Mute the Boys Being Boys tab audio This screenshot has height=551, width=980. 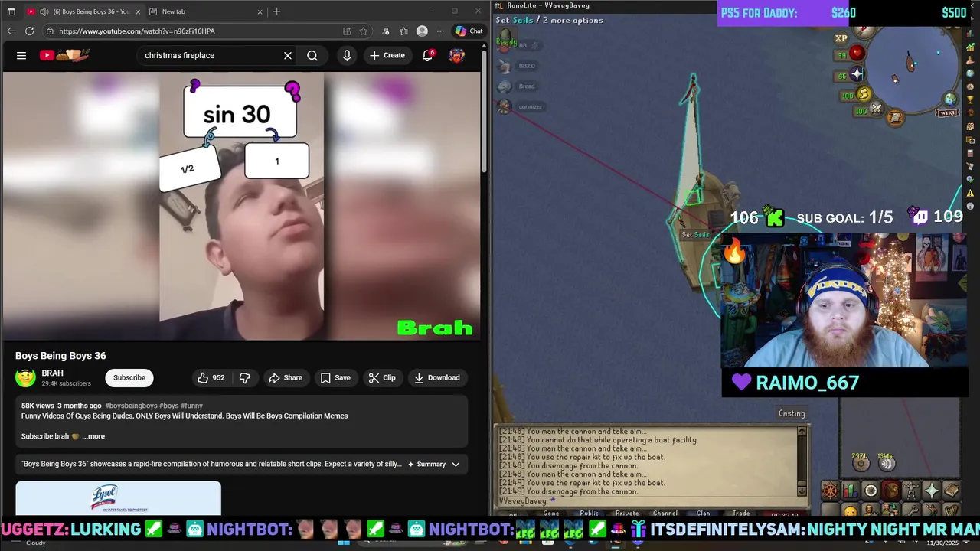[44, 11]
